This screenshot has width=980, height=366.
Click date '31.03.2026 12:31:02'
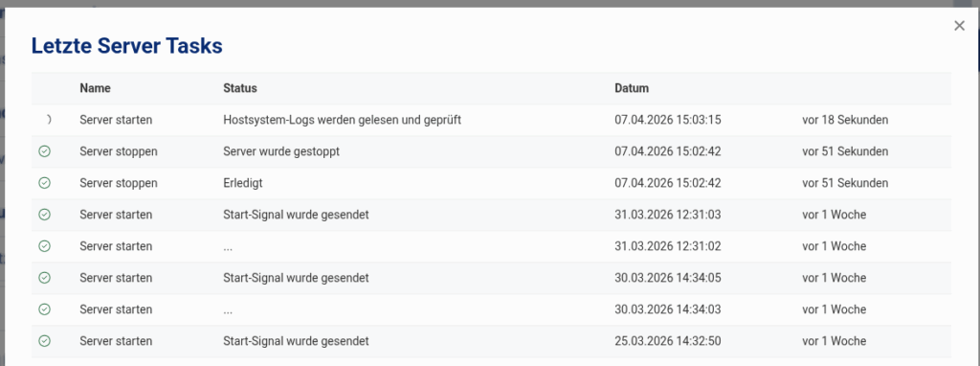[667, 246]
